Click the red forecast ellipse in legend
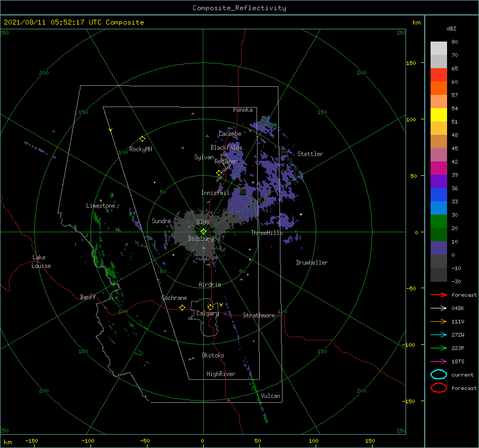The height and width of the screenshot is (448, 479). click(x=439, y=388)
